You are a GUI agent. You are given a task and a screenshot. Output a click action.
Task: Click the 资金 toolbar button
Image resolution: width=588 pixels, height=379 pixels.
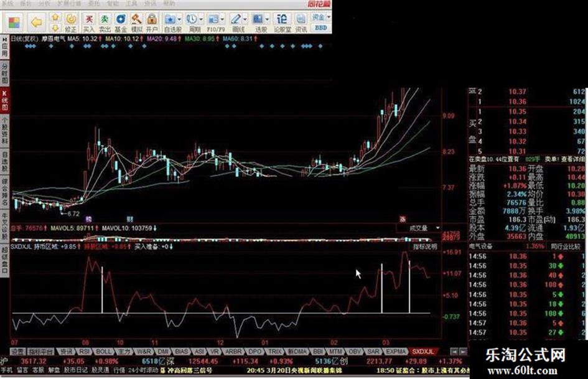319,17
